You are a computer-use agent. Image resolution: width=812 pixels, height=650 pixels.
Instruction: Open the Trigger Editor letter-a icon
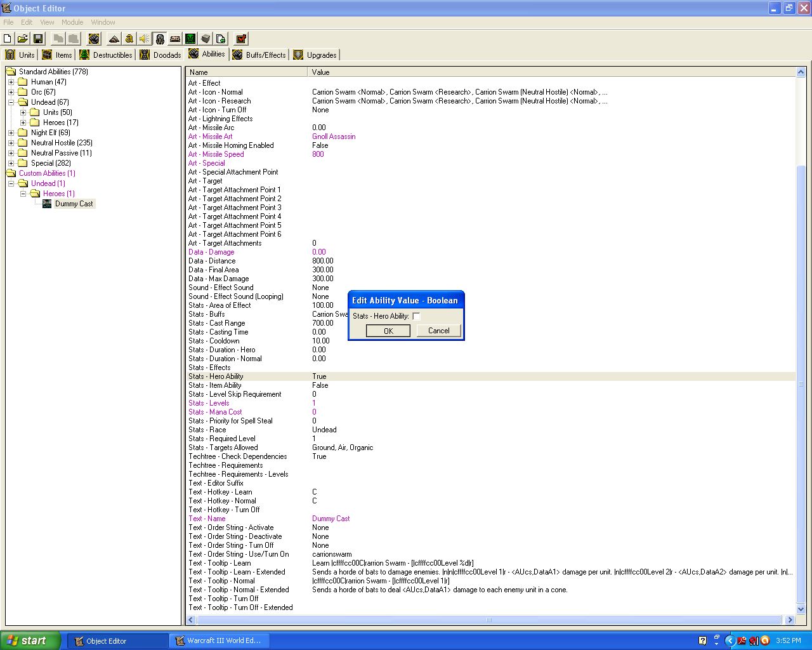(129, 39)
